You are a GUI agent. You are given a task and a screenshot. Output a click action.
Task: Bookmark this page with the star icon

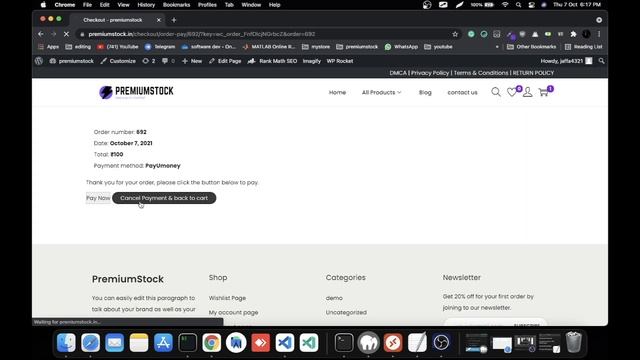pos(455,34)
